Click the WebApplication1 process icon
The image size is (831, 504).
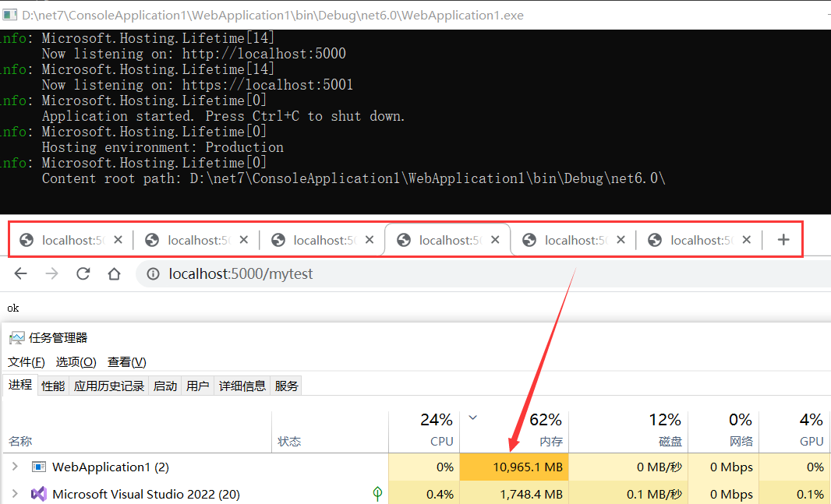[x=38, y=467]
